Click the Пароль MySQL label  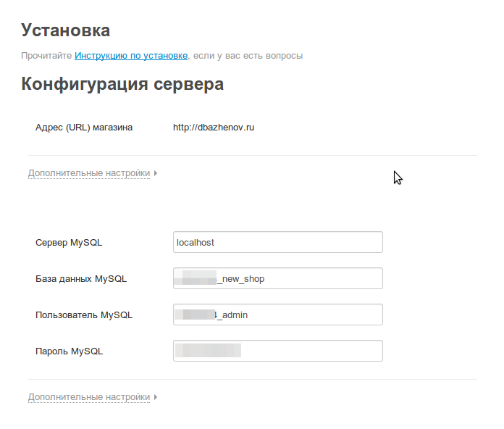point(70,351)
